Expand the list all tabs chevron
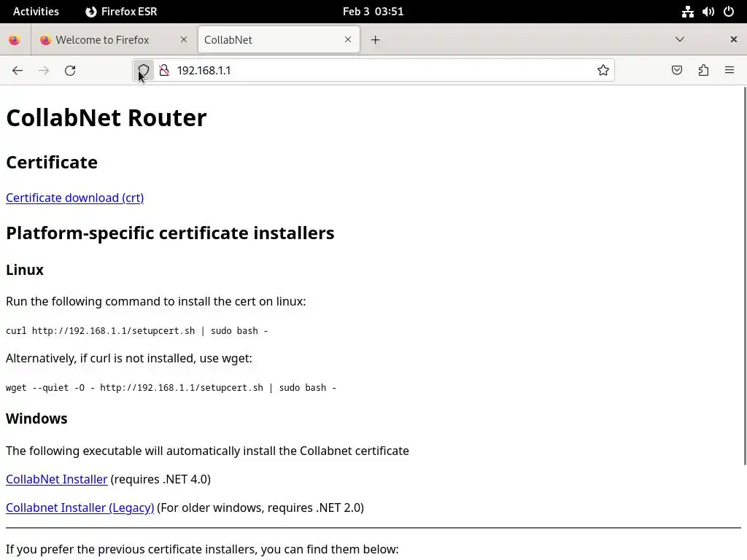747x560 pixels. pos(680,39)
